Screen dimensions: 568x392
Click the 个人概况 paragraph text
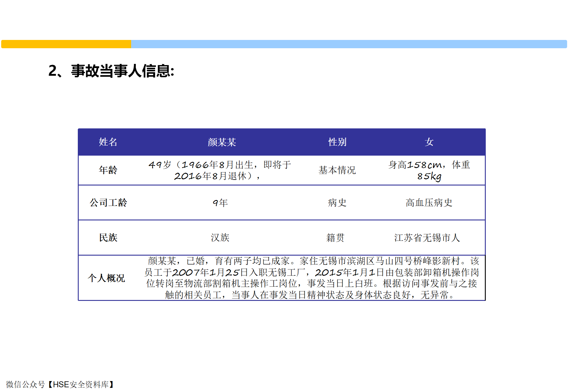tap(312, 278)
